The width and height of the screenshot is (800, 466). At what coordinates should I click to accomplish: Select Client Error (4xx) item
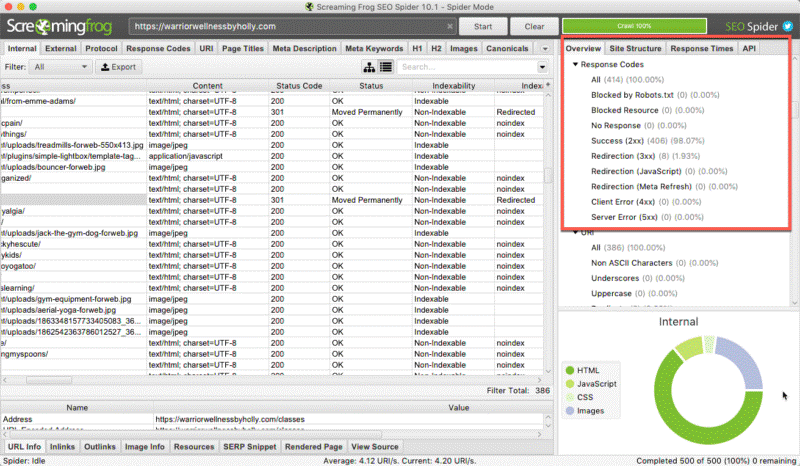(x=646, y=202)
